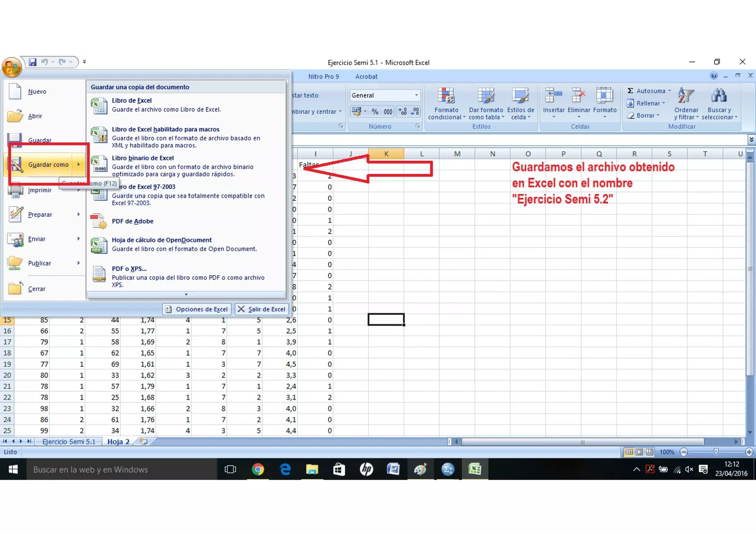Click the Normal view status bar icon
Image resolution: width=756 pixels, height=534 pixels.
[629, 452]
